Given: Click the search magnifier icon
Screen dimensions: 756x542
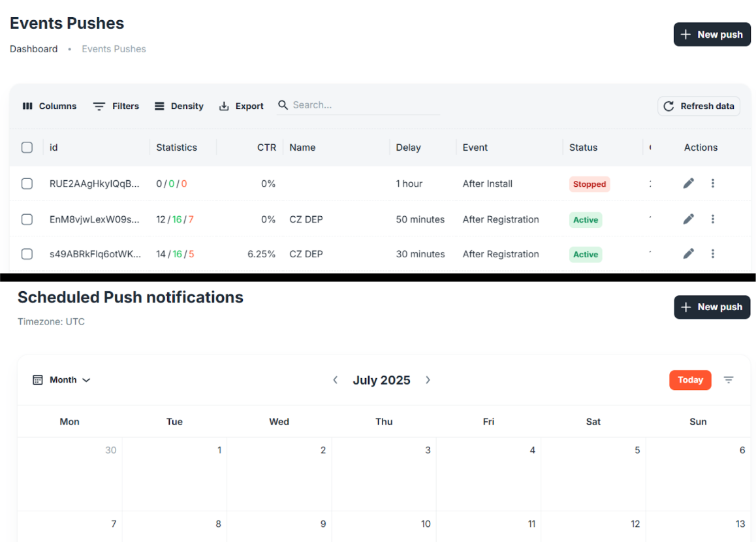Looking at the screenshot, I should 283,104.
